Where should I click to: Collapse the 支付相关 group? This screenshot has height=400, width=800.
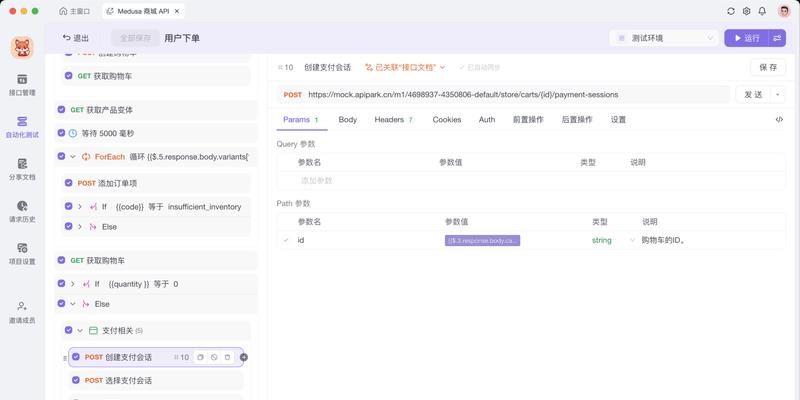(80, 331)
